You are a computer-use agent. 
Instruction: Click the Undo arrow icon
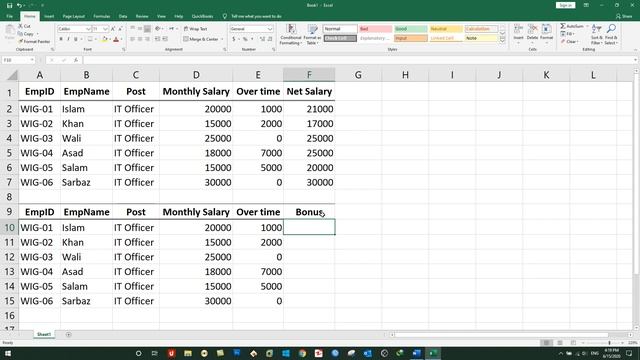[19, 5]
